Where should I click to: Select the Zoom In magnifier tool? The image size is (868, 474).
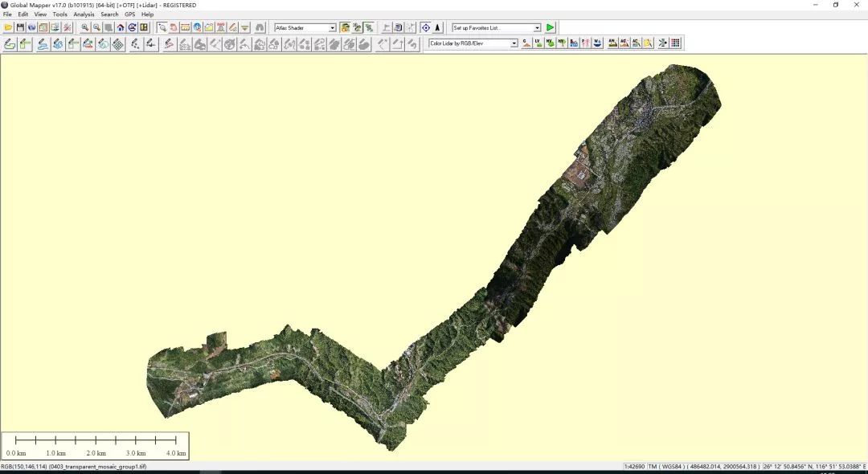[x=85, y=27]
